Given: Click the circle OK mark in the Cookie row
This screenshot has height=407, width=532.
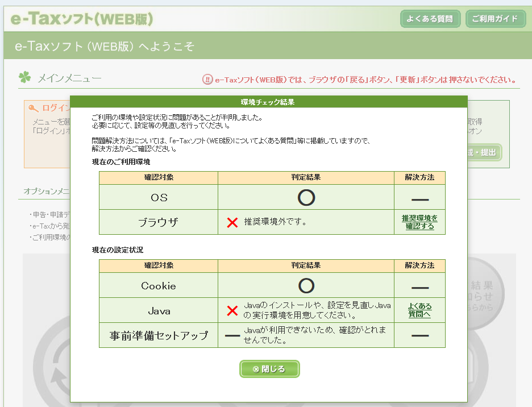Looking at the screenshot, I should click(x=306, y=286).
